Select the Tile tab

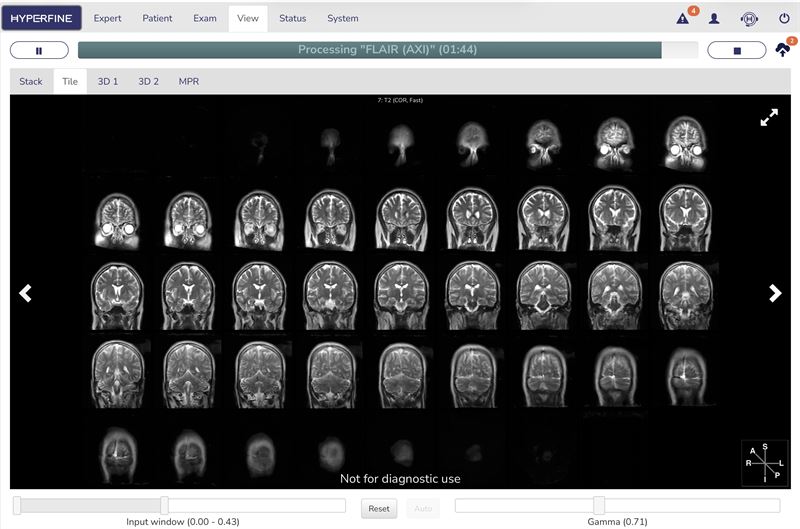point(70,82)
